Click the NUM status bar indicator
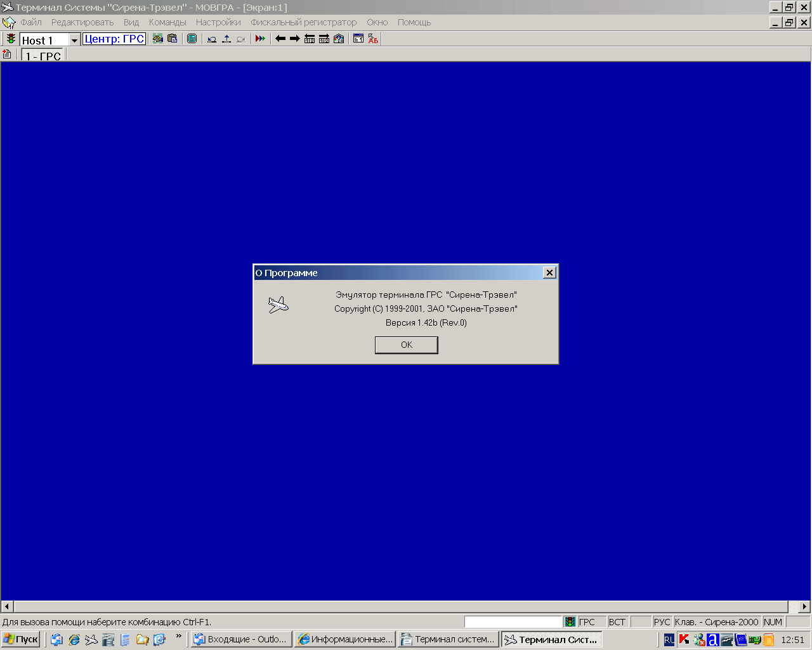The height and width of the screenshot is (650, 812). tap(773, 622)
